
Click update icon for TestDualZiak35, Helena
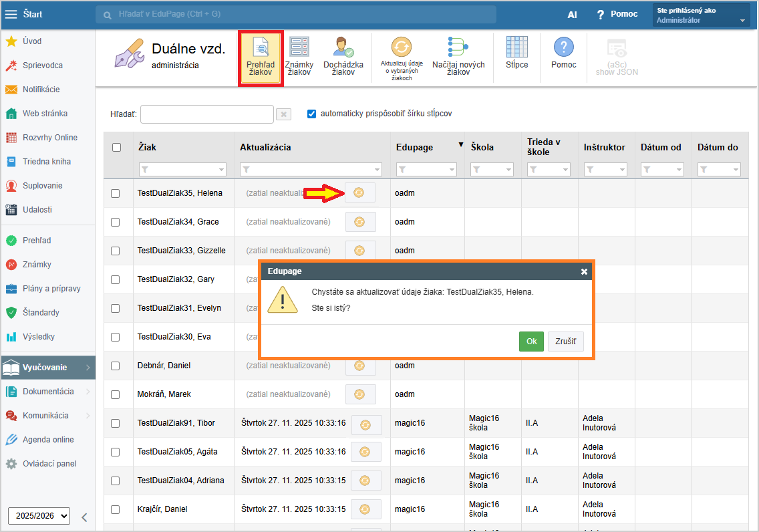(359, 192)
